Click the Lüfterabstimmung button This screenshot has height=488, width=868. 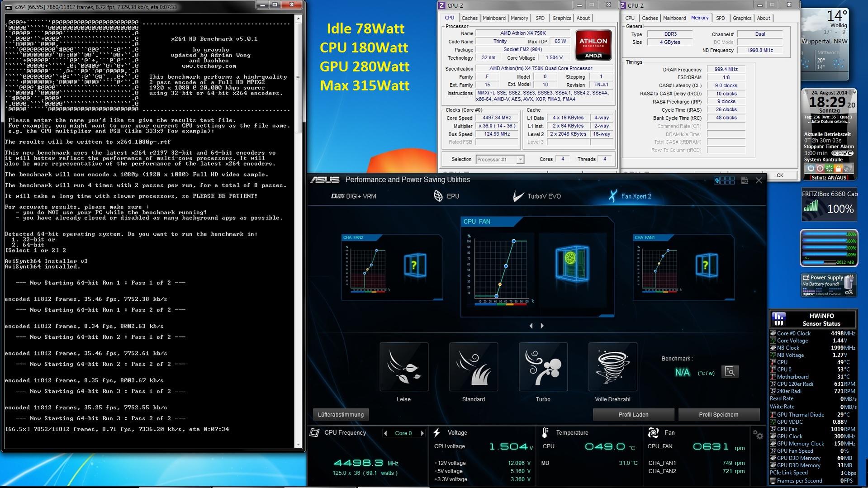tap(341, 415)
